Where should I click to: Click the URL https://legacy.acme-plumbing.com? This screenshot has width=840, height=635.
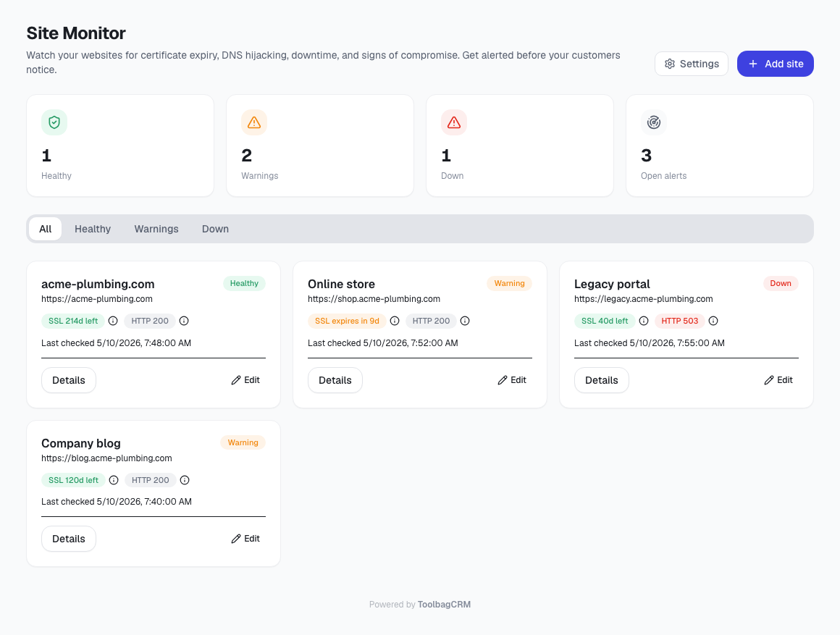(x=643, y=299)
